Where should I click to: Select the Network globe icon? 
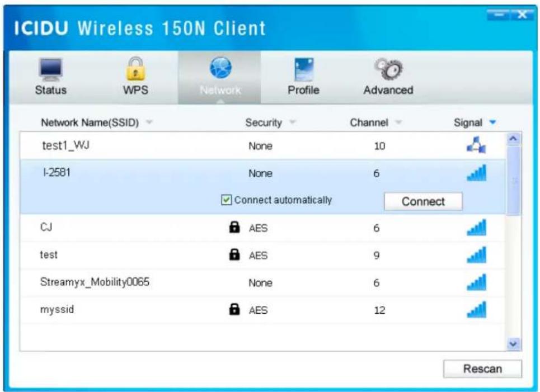point(220,68)
